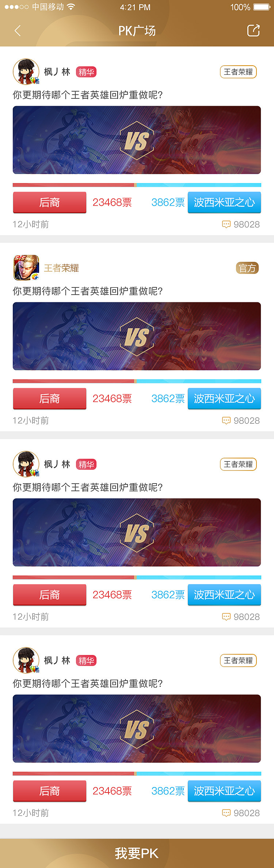Tap the 官方 badge on the second post
The height and width of the screenshot is (868, 274).
tap(247, 268)
